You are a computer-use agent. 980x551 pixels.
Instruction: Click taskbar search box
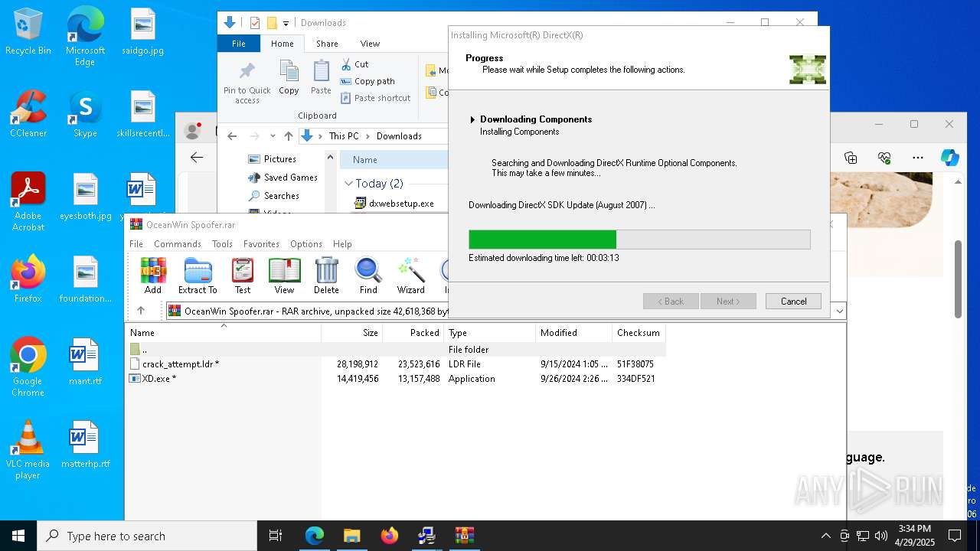[x=147, y=536]
